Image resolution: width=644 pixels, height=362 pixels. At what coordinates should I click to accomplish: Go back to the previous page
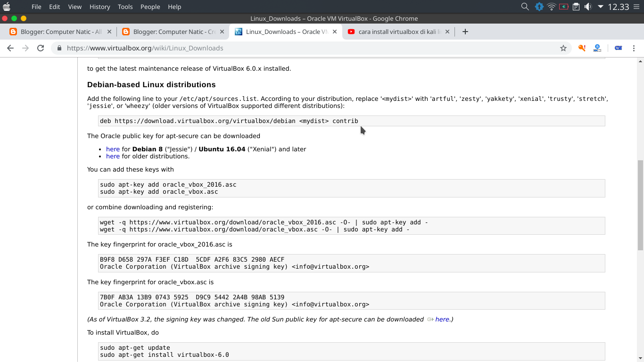10,48
